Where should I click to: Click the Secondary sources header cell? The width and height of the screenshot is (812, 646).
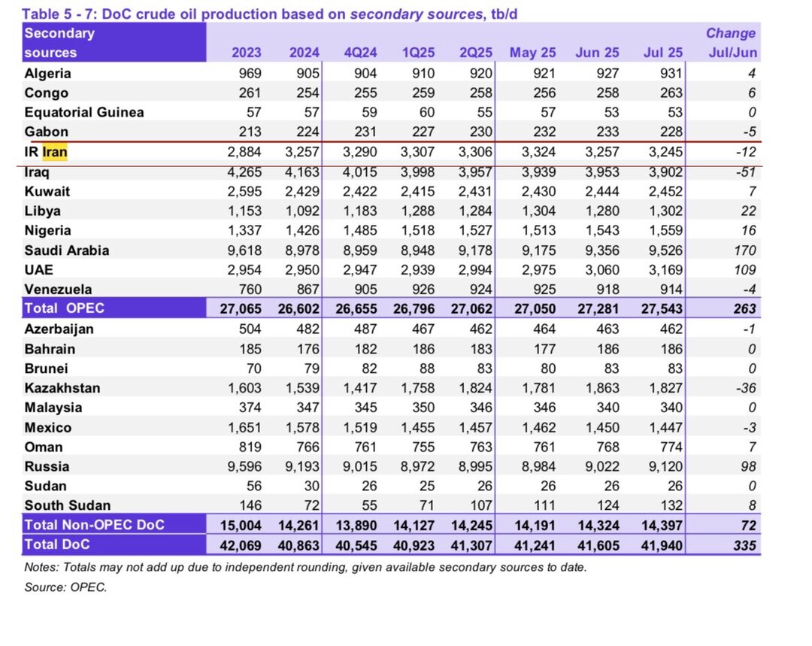pyautogui.click(x=60, y=43)
